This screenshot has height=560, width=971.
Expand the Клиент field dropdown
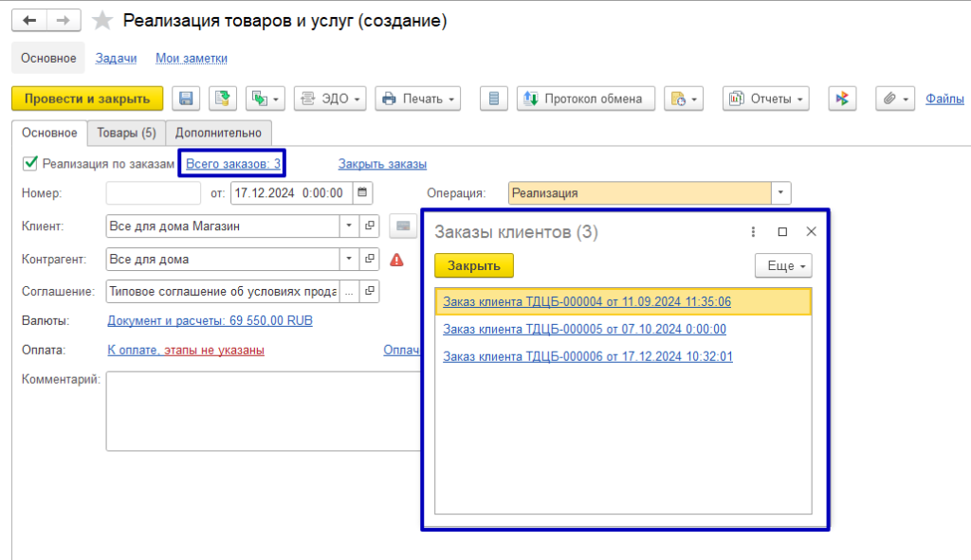pyautogui.click(x=348, y=226)
